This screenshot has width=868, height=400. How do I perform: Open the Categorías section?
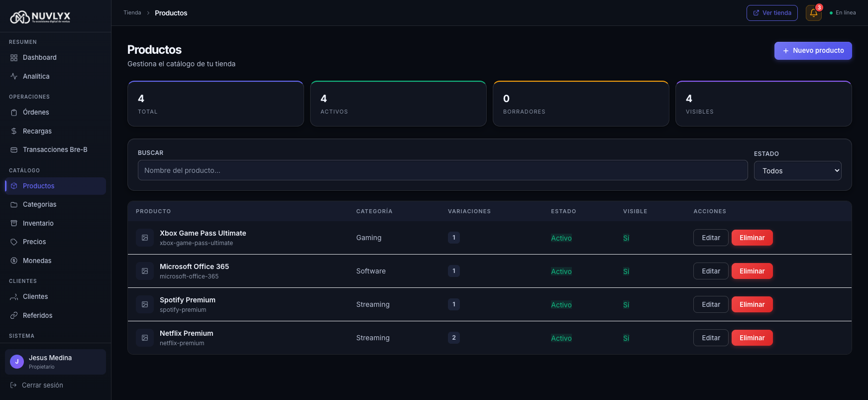pyautogui.click(x=39, y=205)
